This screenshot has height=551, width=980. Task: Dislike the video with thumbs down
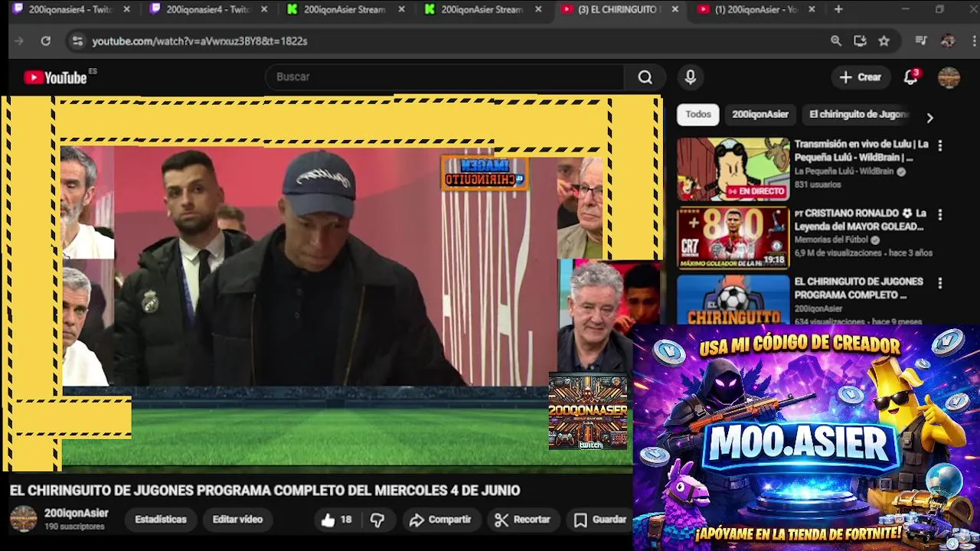377,520
